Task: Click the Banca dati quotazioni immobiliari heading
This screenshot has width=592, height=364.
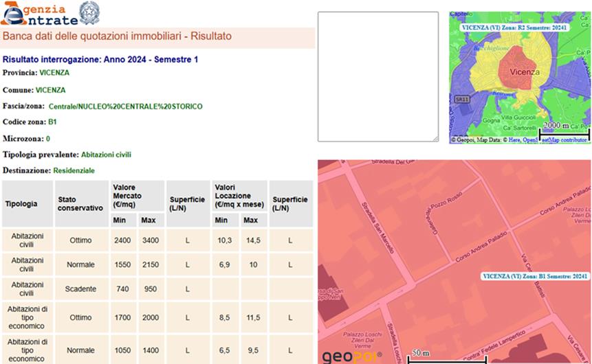Action: (117, 36)
